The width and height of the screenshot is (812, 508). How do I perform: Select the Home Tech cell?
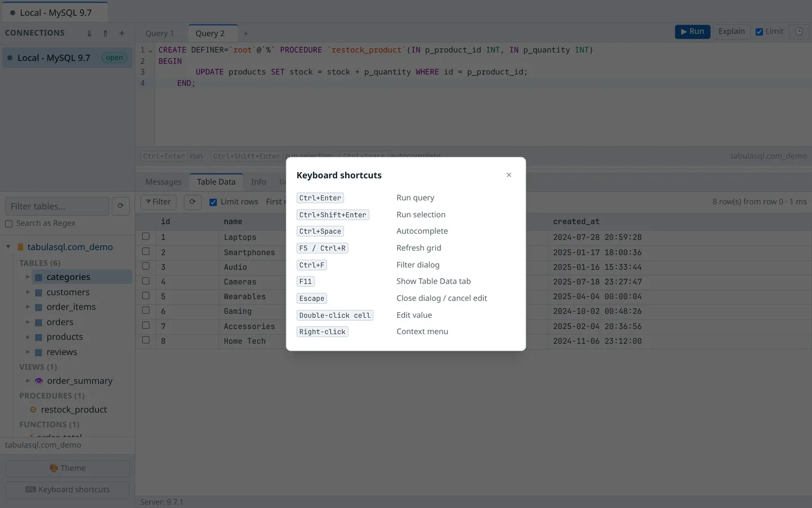click(x=245, y=341)
